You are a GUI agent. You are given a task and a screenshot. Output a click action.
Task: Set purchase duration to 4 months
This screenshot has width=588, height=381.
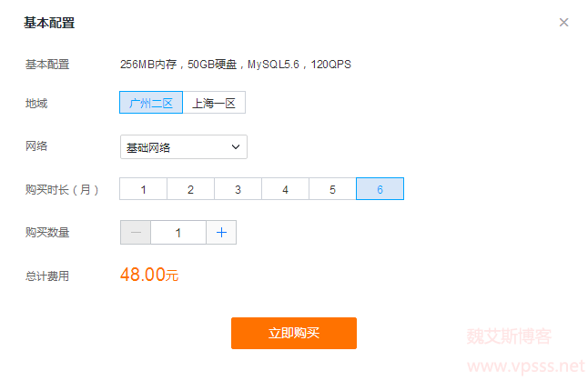click(x=286, y=189)
